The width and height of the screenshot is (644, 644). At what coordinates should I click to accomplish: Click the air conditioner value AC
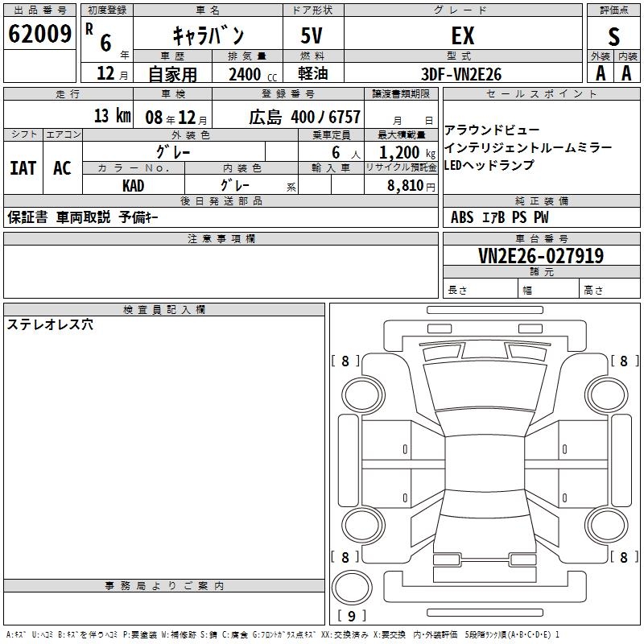(62, 168)
